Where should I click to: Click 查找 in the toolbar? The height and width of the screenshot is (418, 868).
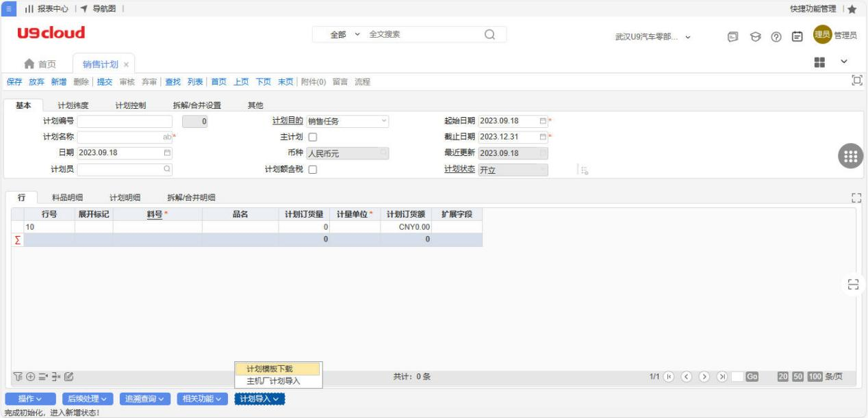coord(173,82)
